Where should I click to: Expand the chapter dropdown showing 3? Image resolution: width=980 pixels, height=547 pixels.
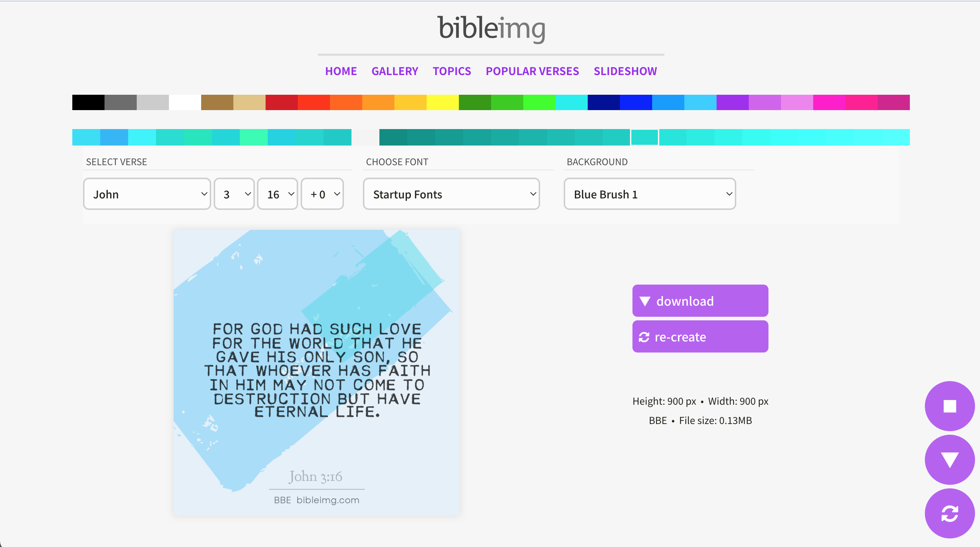(234, 194)
